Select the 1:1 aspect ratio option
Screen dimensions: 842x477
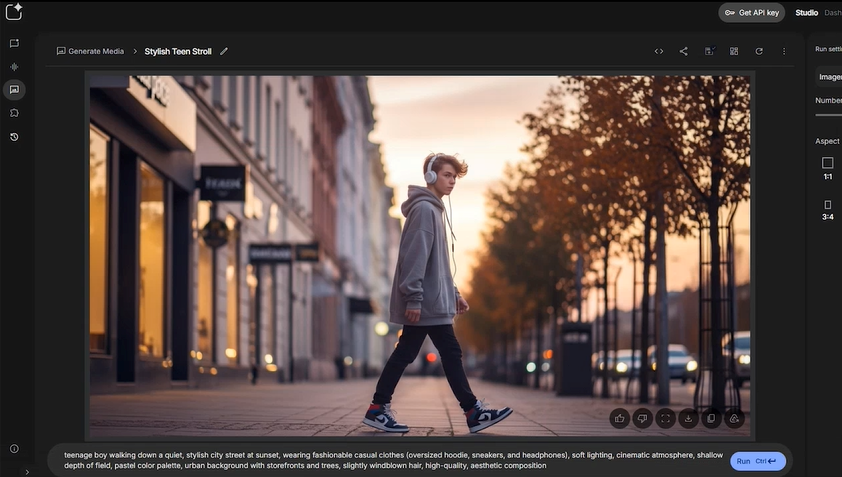tap(828, 168)
